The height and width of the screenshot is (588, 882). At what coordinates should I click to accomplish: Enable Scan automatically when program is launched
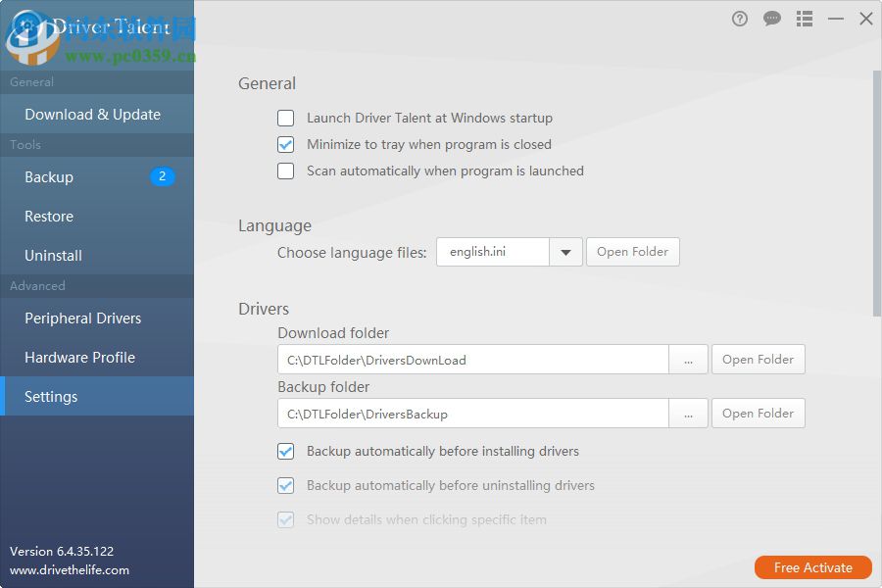[286, 171]
